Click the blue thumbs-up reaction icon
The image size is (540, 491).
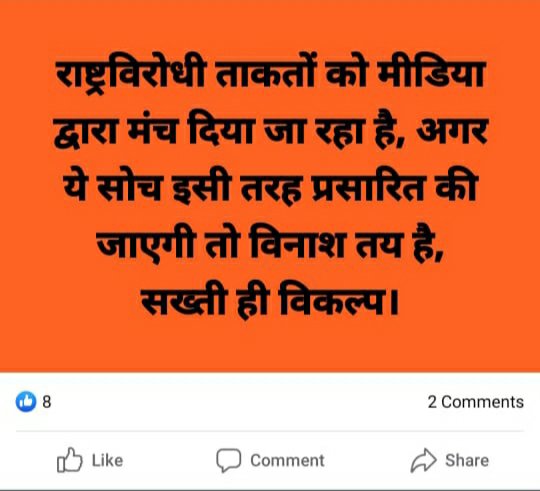pos(26,401)
